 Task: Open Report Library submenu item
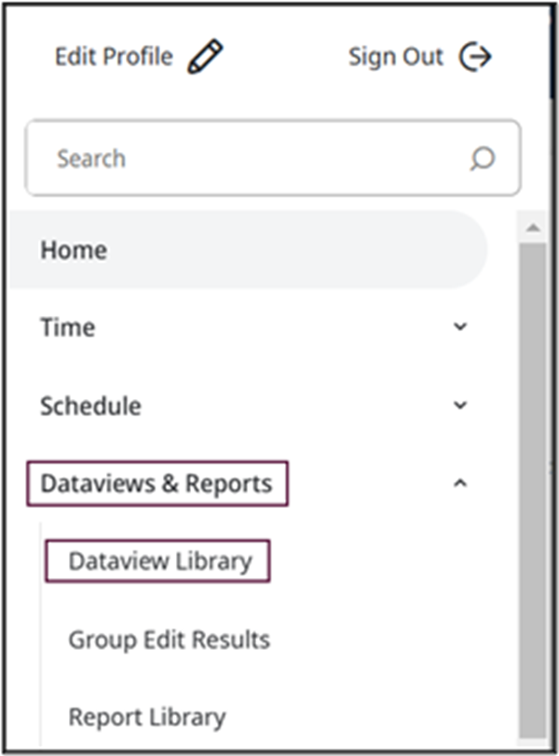(x=147, y=718)
